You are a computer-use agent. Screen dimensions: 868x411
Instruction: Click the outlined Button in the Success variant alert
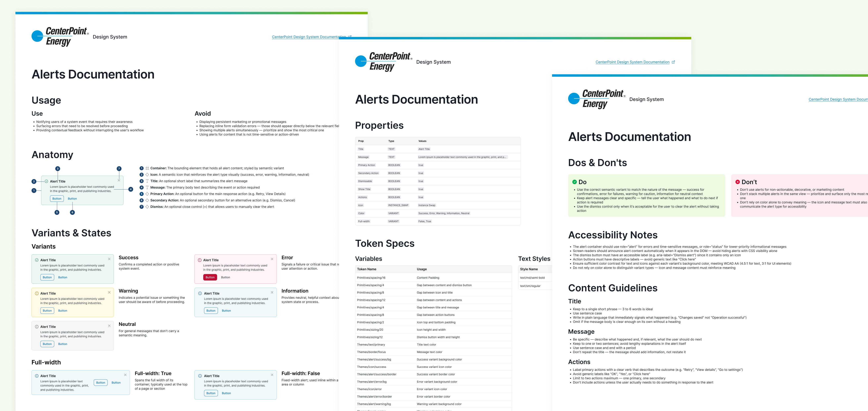47,277
